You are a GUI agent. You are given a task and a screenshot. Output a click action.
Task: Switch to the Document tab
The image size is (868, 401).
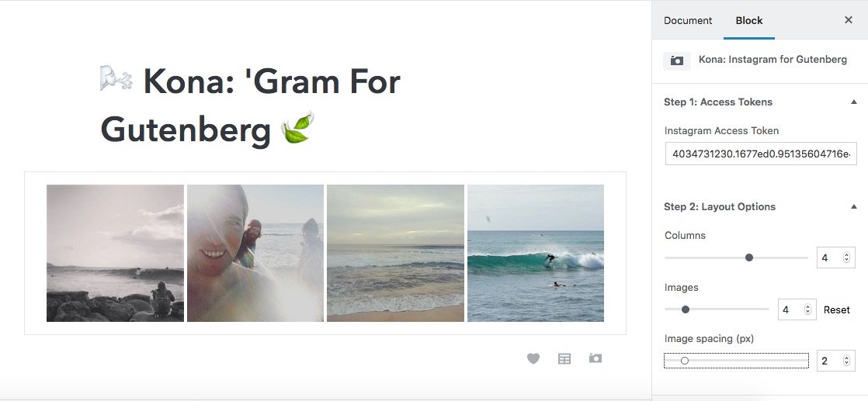pos(688,21)
